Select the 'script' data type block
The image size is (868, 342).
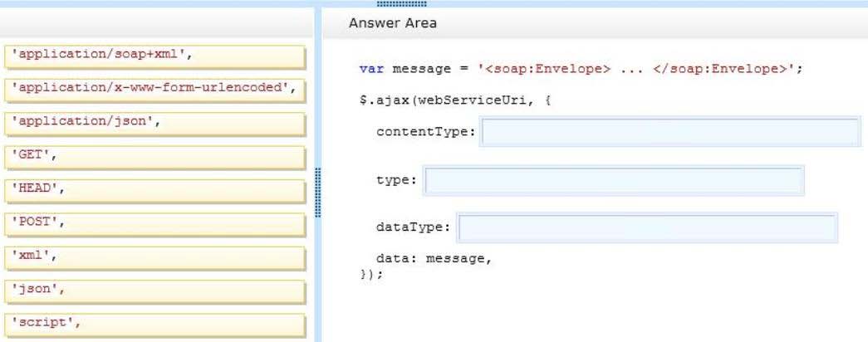pyautogui.click(x=155, y=325)
